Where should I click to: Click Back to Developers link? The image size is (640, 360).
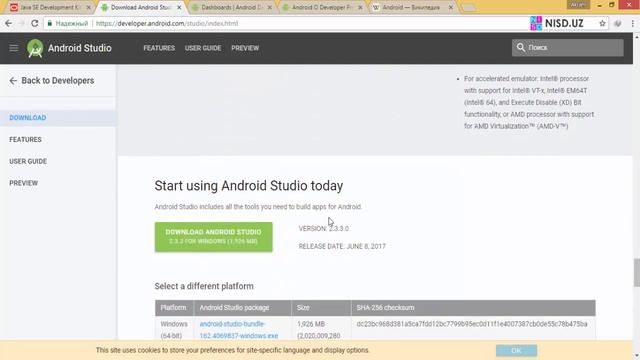point(58,81)
